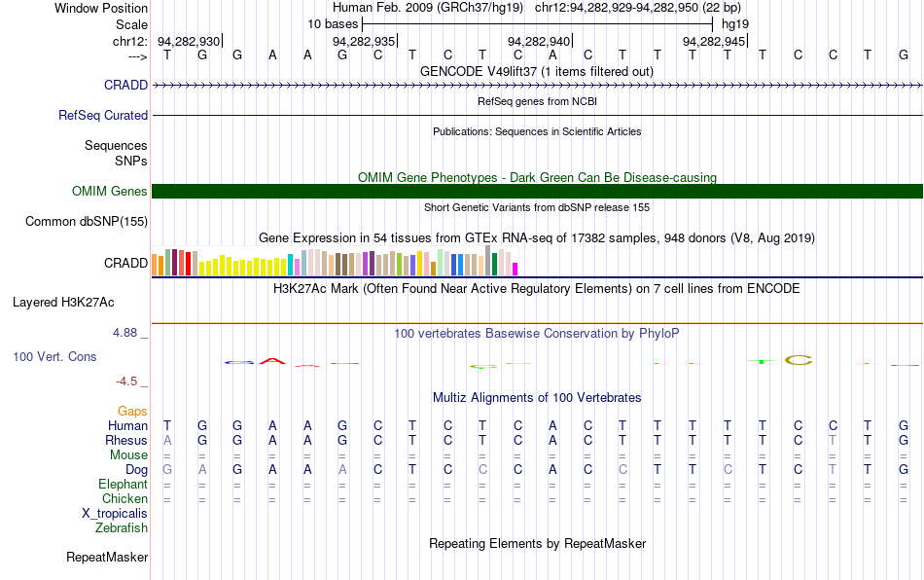This screenshot has width=924, height=580.
Task: Click the H3K27Ac Mark track title
Action: [x=536, y=288]
